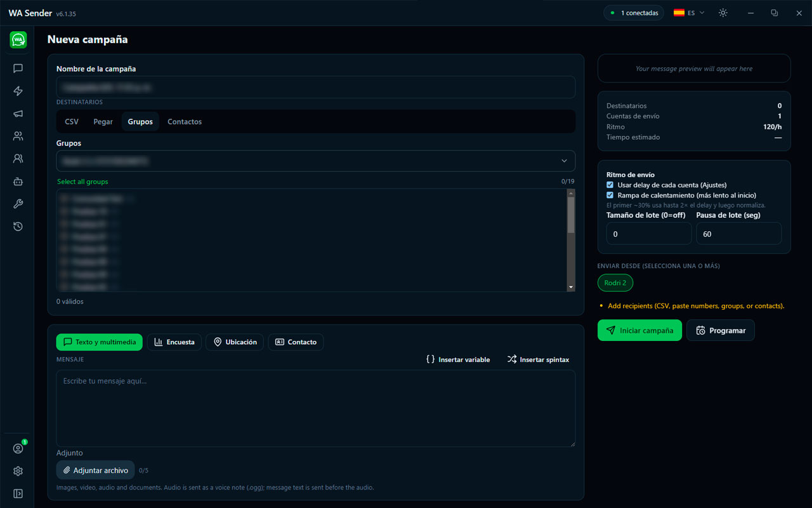This screenshot has height=508, width=812.
Task: Choose the Ubicación message type
Action: click(235, 342)
